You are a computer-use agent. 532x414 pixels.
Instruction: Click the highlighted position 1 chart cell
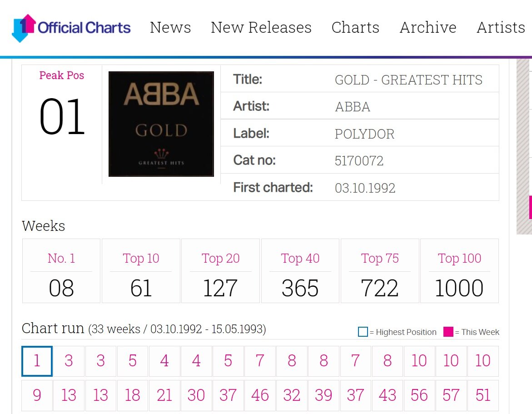[x=37, y=361]
